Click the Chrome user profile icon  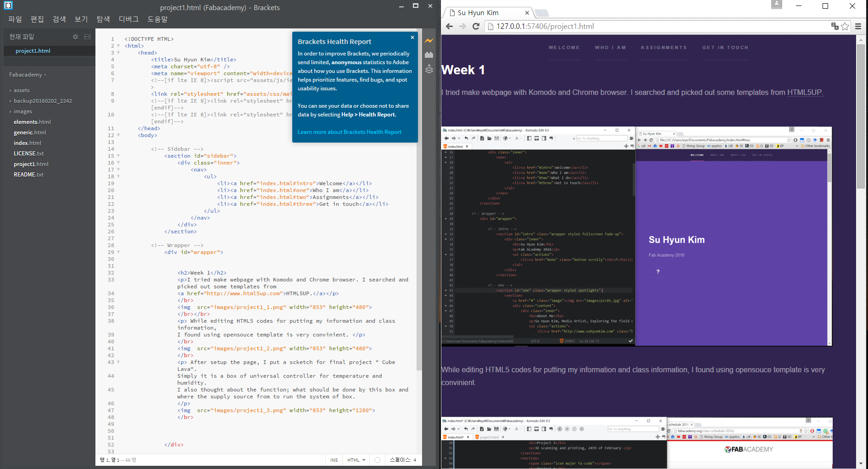[777, 5]
